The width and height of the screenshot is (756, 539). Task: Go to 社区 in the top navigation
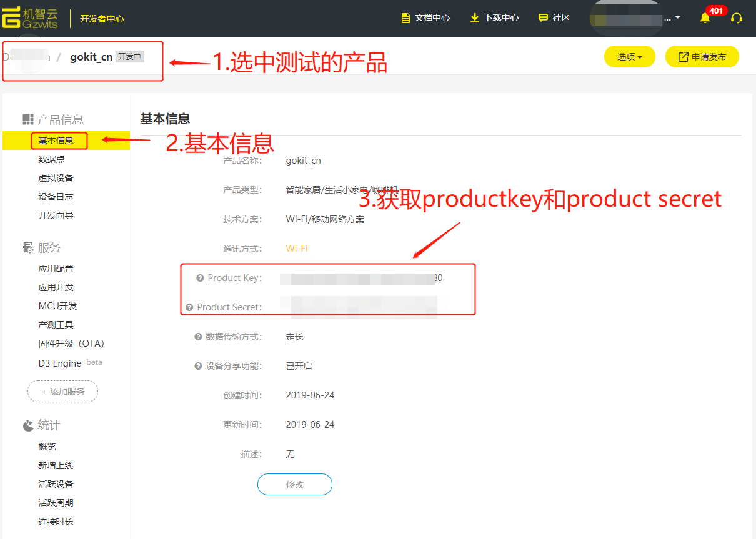(x=554, y=18)
